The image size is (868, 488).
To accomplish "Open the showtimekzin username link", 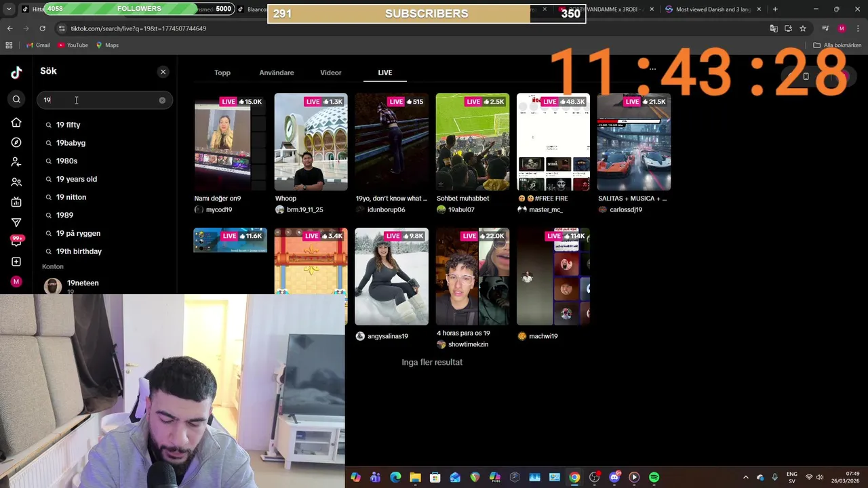I will pyautogui.click(x=468, y=344).
